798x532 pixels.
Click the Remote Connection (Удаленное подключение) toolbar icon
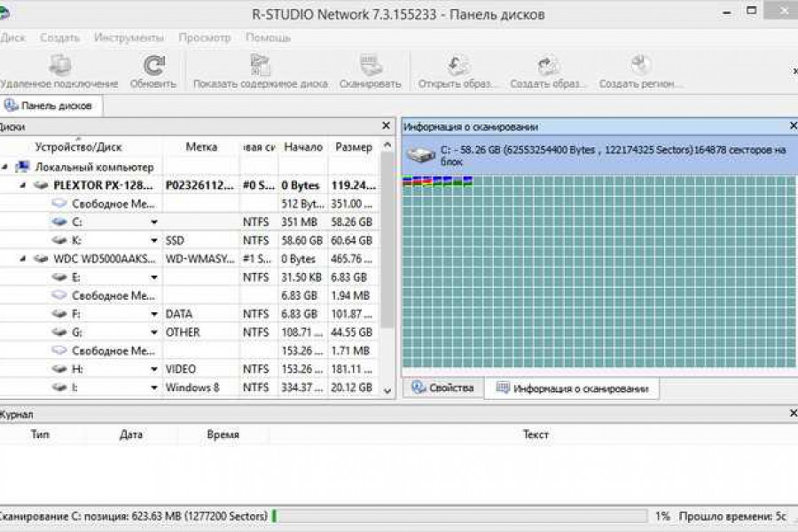click(x=59, y=66)
